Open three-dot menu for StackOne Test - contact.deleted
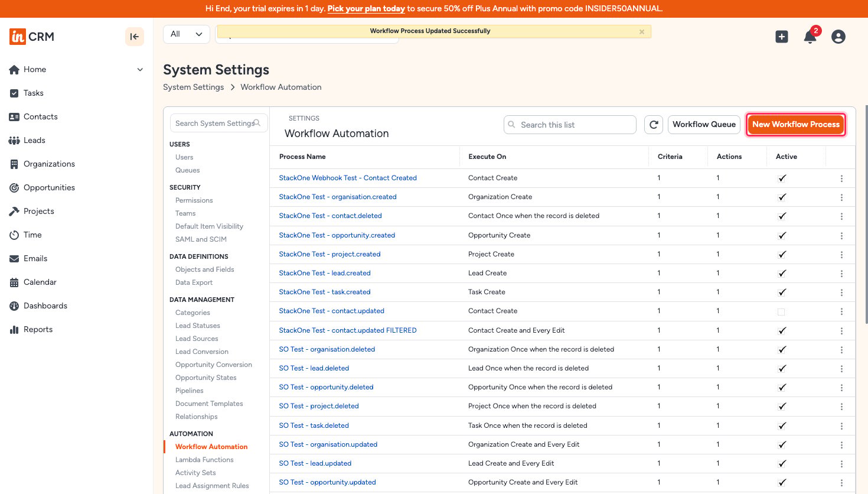The height and width of the screenshot is (494, 868). pyautogui.click(x=841, y=216)
